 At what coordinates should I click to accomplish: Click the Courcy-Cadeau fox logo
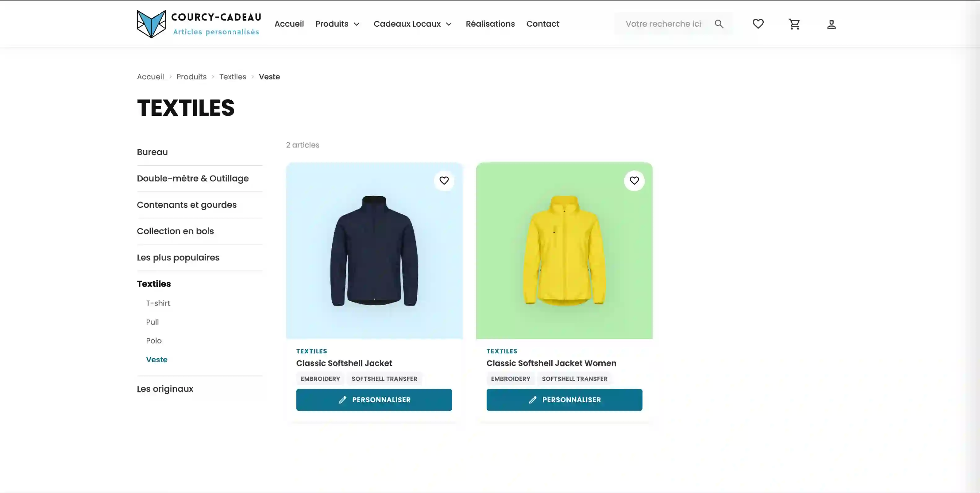click(151, 24)
